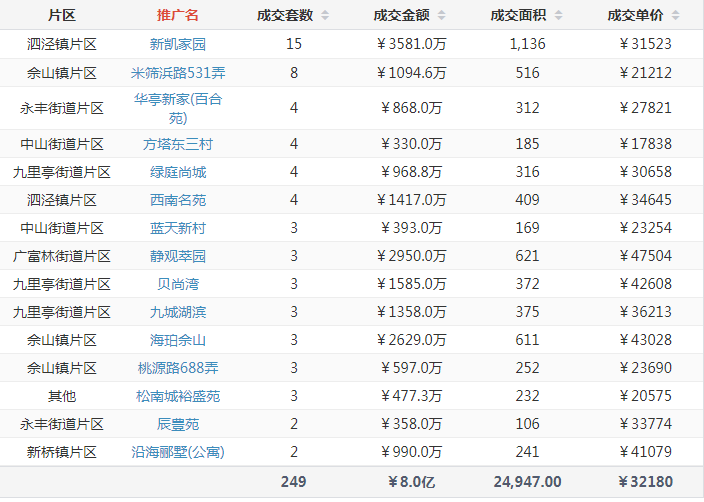This screenshot has height=502, width=704.
Task: Open the 九城湖滨 link
Action: click(178, 312)
